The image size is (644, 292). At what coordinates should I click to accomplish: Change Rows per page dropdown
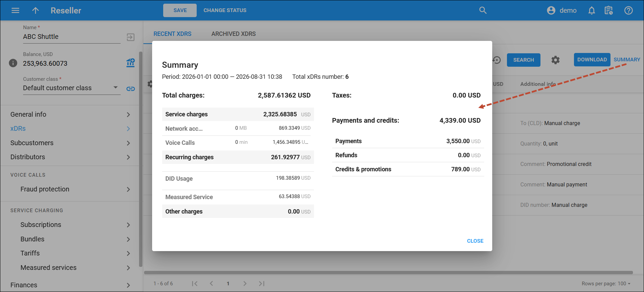pyautogui.click(x=624, y=284)
